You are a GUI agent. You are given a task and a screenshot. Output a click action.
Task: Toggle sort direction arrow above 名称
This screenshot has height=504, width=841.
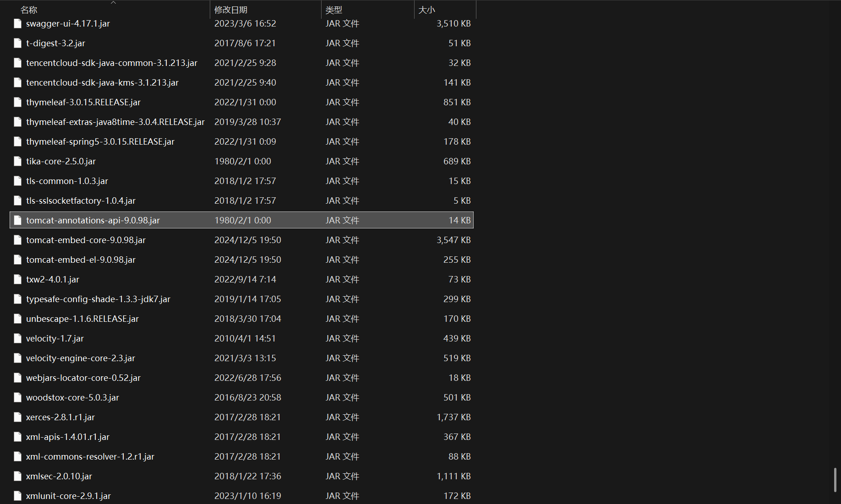point(114,2)
